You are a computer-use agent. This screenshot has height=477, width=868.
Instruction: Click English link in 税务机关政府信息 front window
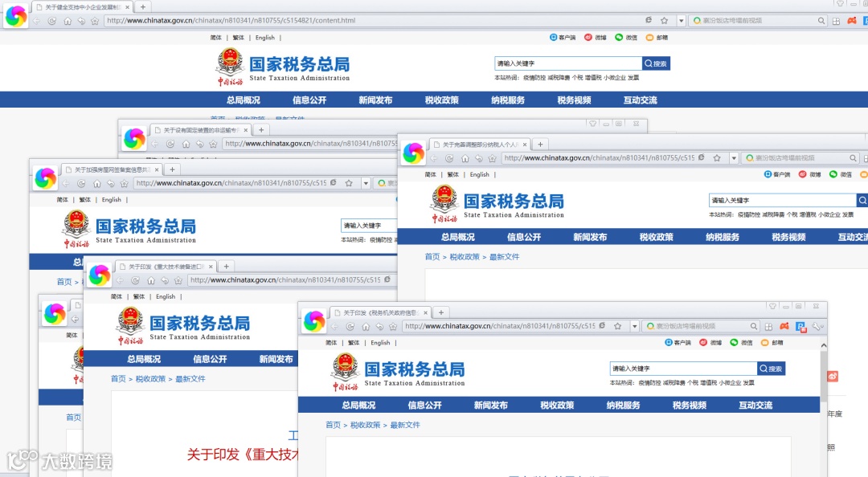pos(380,343)
